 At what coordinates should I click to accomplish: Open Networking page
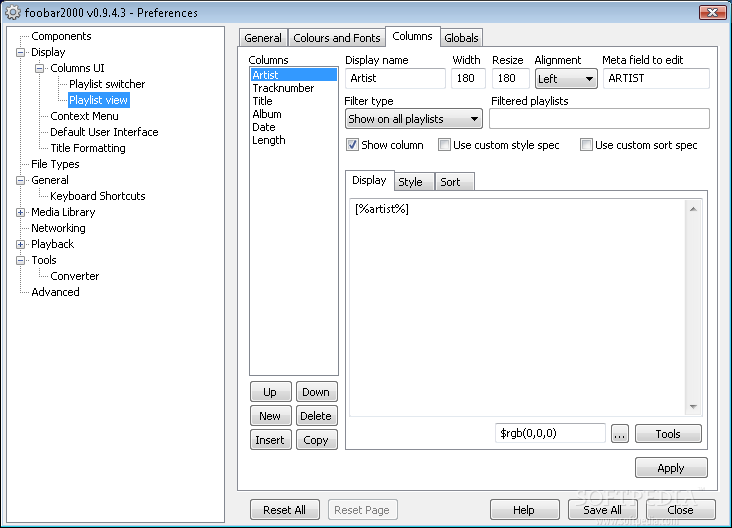point(58,228)
